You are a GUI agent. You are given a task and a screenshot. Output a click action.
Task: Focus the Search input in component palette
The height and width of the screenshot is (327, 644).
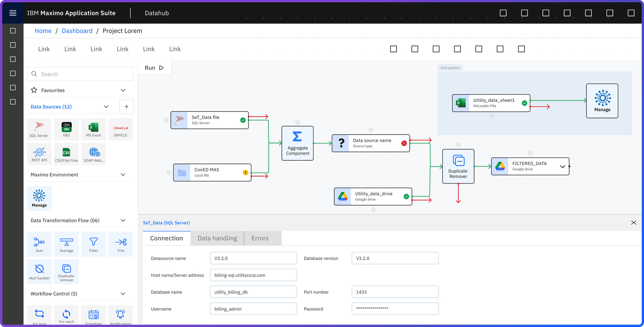click(80, 74)
